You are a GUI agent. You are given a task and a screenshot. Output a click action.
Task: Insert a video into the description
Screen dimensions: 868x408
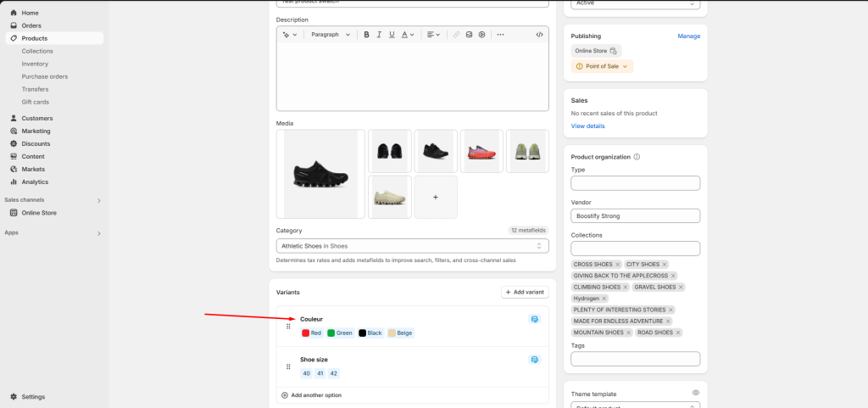point(482,34)
